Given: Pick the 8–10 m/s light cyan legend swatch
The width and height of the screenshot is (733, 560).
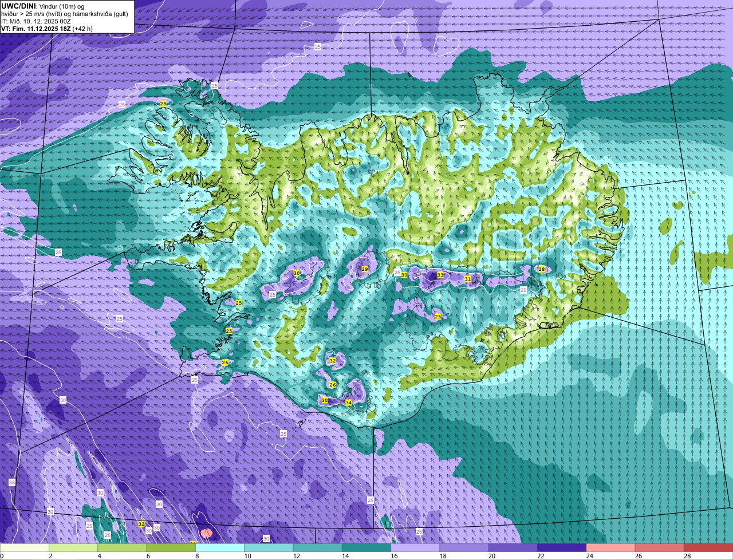Looking at the screenshot, I should click(220, 548).
